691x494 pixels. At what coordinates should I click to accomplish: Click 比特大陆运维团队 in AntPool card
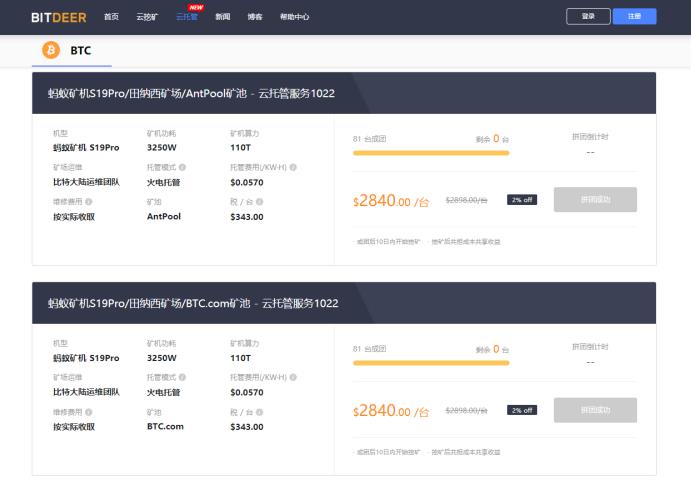click(86, 182)
